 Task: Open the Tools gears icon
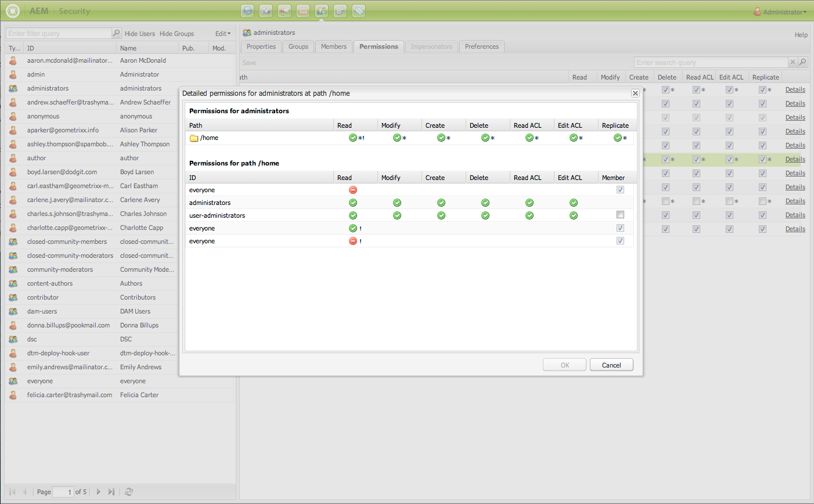click(x=340, y=10)
